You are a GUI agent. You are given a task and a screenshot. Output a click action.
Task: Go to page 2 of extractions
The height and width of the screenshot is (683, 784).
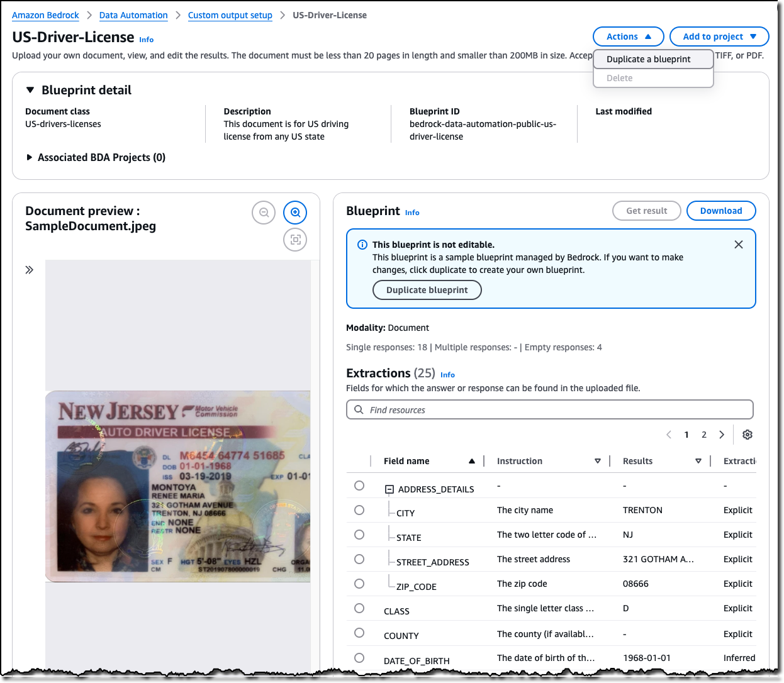click(704, 435)
